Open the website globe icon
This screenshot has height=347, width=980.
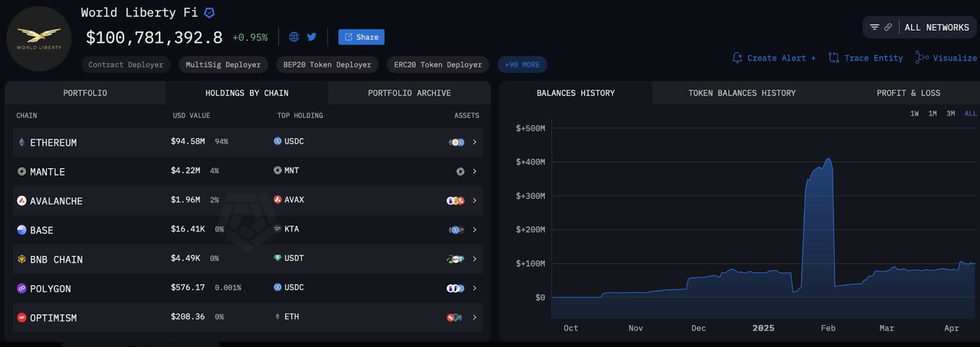(x=294, y=37)
